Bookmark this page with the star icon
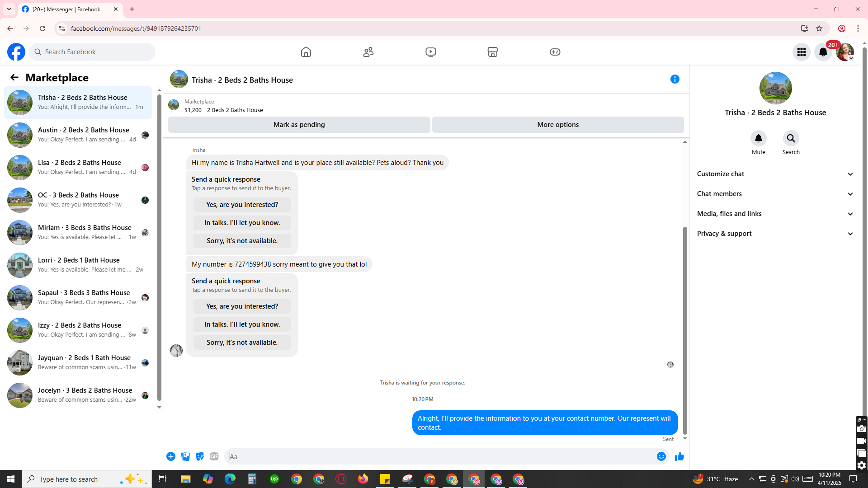Image resolution: width=868 pixels, height=488 pixels. [819, 28]
